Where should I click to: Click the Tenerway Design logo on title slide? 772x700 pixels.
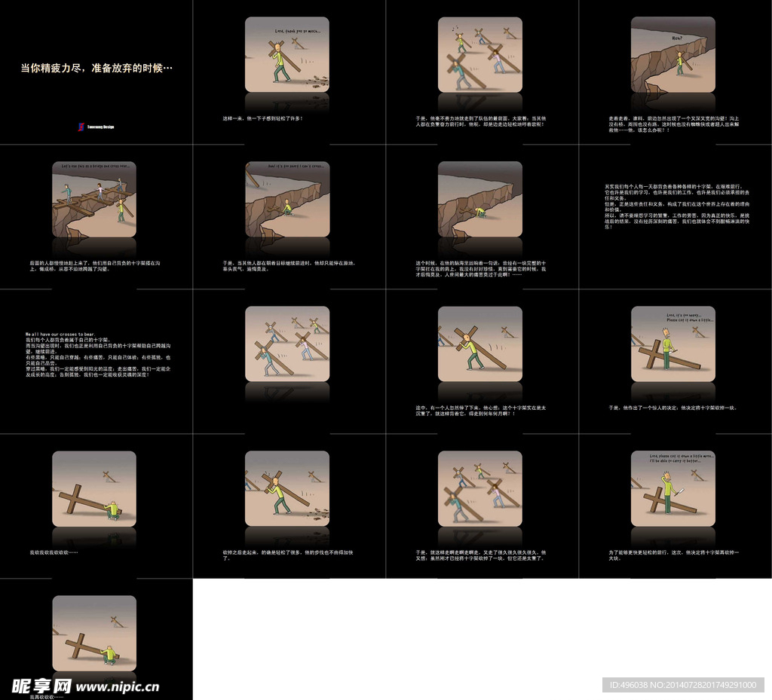point(95,127)
